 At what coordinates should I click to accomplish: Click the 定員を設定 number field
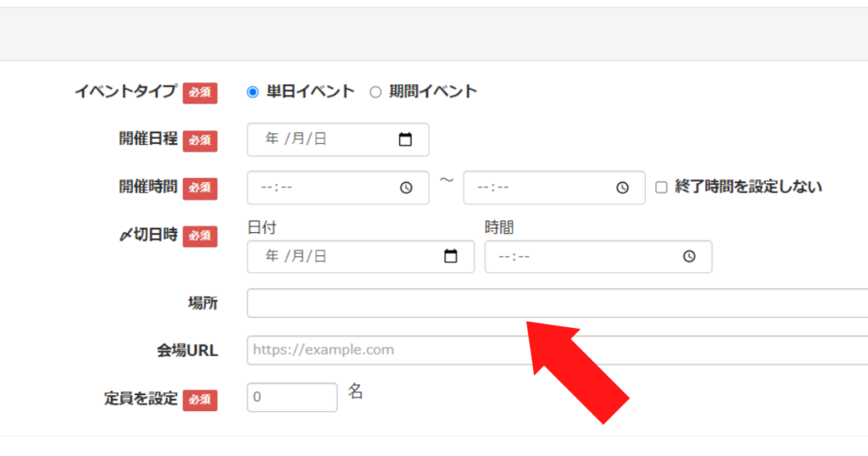292,397
